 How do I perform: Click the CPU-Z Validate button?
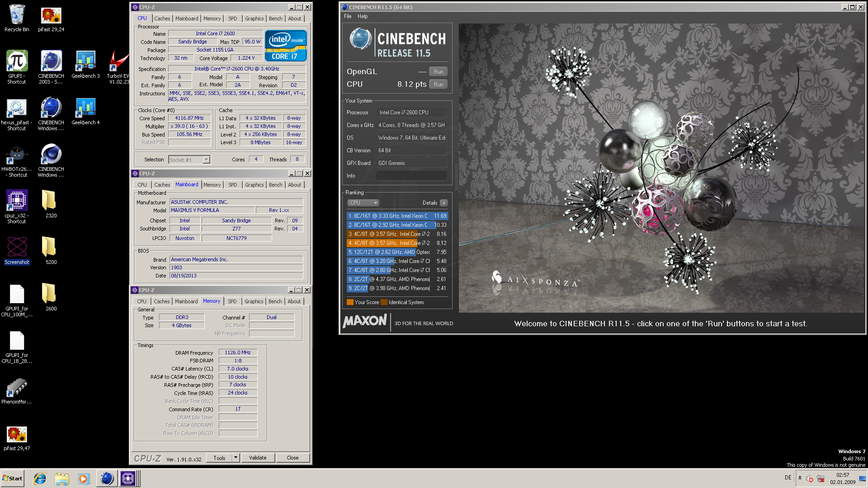click(x=258, y=458)
